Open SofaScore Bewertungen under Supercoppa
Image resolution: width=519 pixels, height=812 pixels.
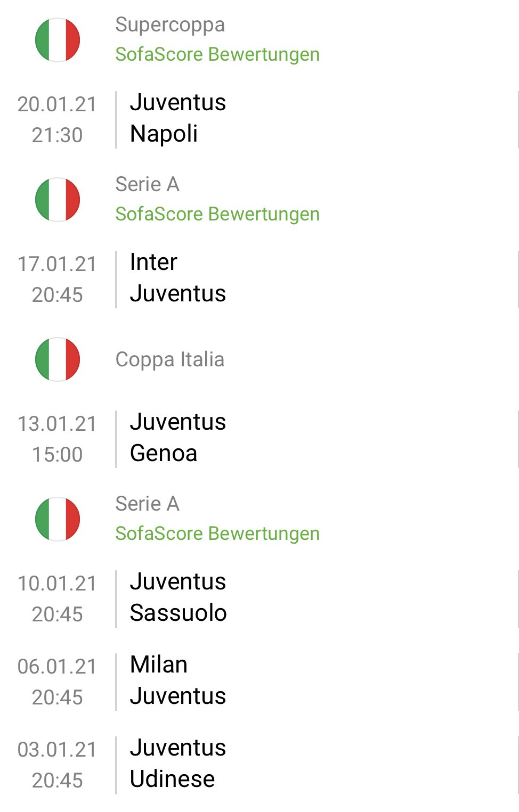click(x=217, y=54)
